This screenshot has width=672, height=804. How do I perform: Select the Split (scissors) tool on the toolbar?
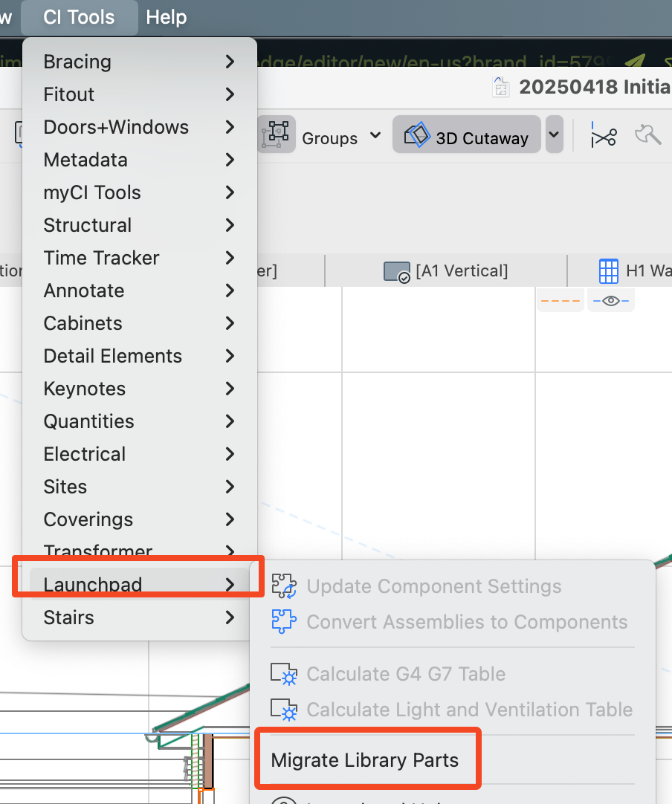[604, 134]
